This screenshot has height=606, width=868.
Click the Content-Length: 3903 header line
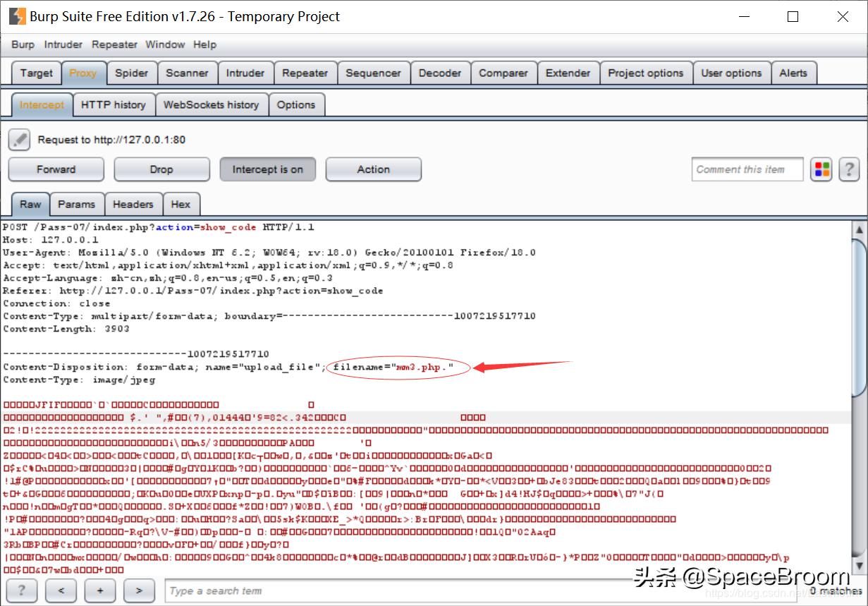(x=66, y=329)
